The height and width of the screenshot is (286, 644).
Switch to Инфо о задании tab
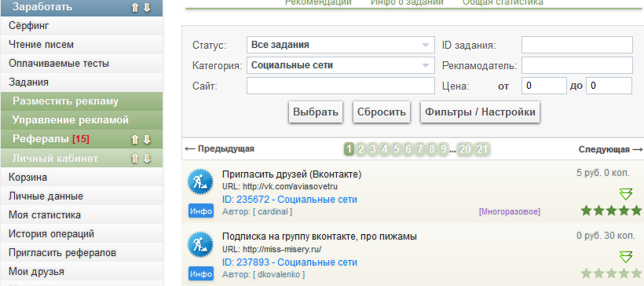coord(407,2)
